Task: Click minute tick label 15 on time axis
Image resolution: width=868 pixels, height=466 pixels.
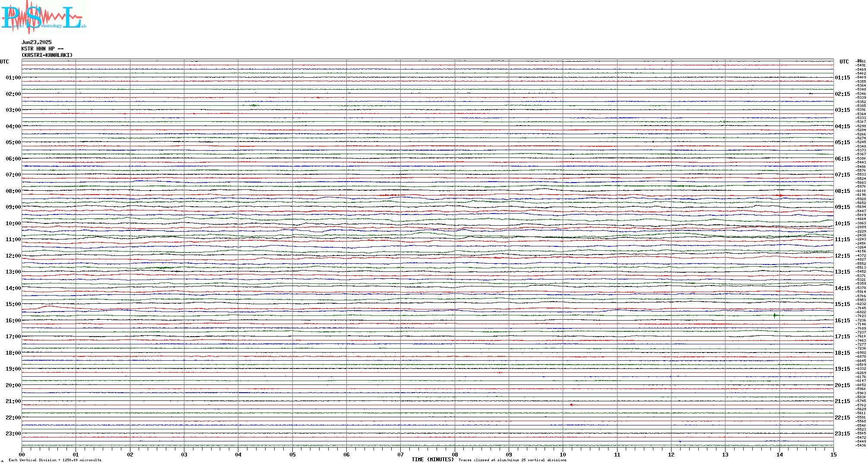Action: coord(833,454)
